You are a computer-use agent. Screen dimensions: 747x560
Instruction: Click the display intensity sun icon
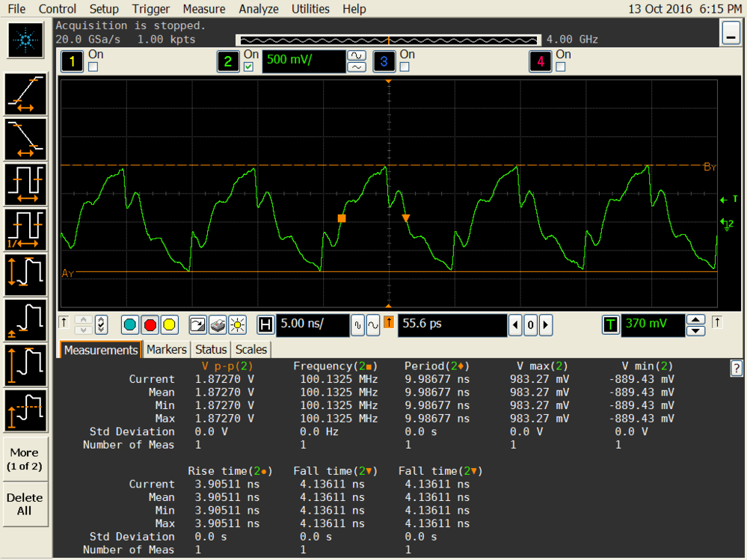[237, 324]
